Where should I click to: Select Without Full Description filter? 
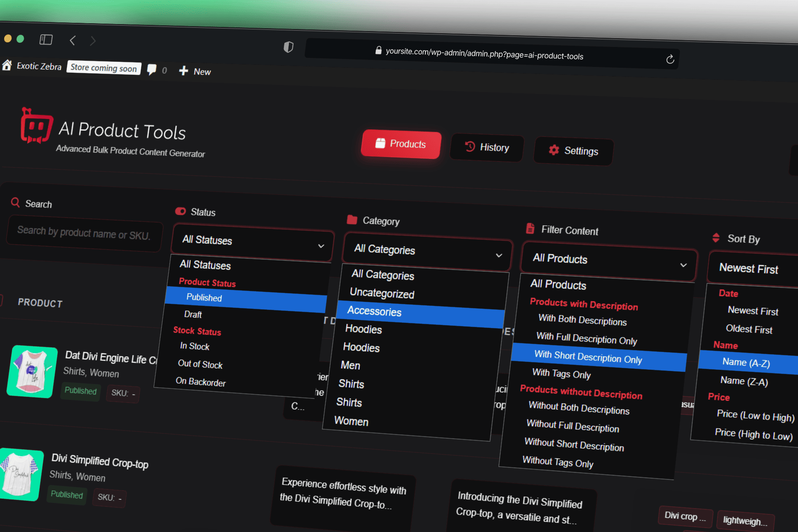pos(573,426)
